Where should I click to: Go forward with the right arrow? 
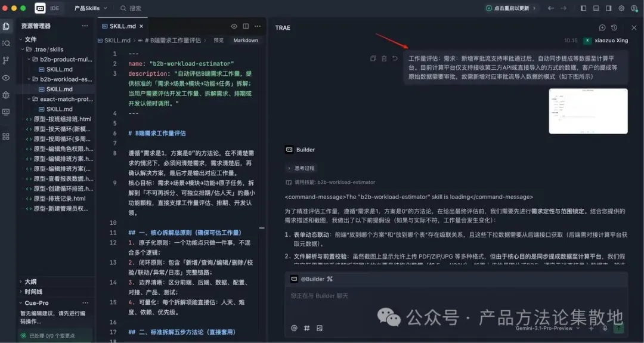tap(563, 8)
